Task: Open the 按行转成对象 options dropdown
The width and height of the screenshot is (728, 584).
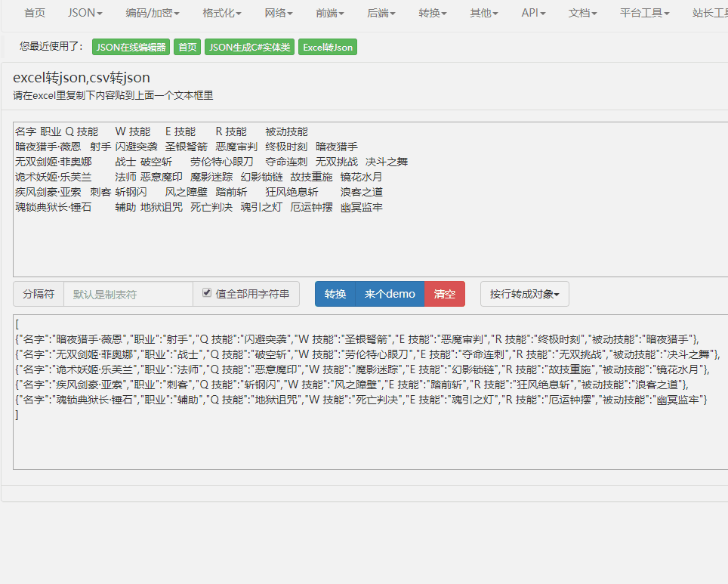Action: pos(524,293)
